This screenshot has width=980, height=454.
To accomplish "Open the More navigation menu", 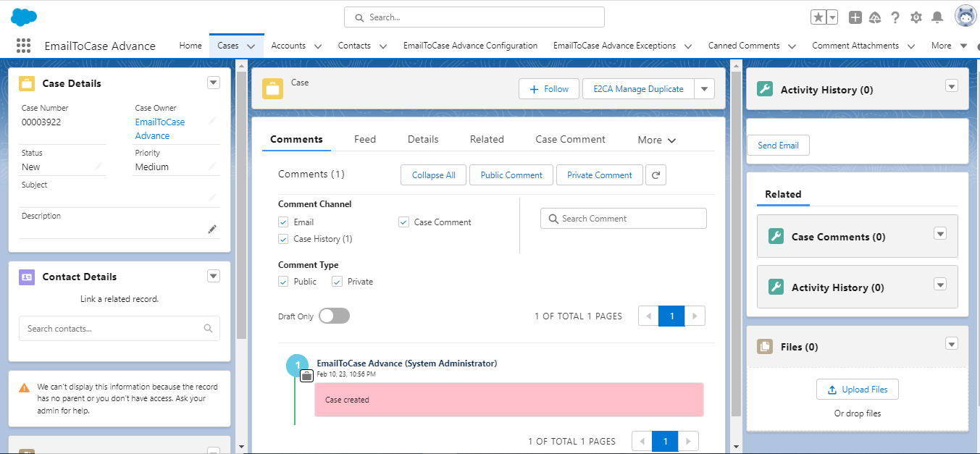I will [x=949, y=46].
